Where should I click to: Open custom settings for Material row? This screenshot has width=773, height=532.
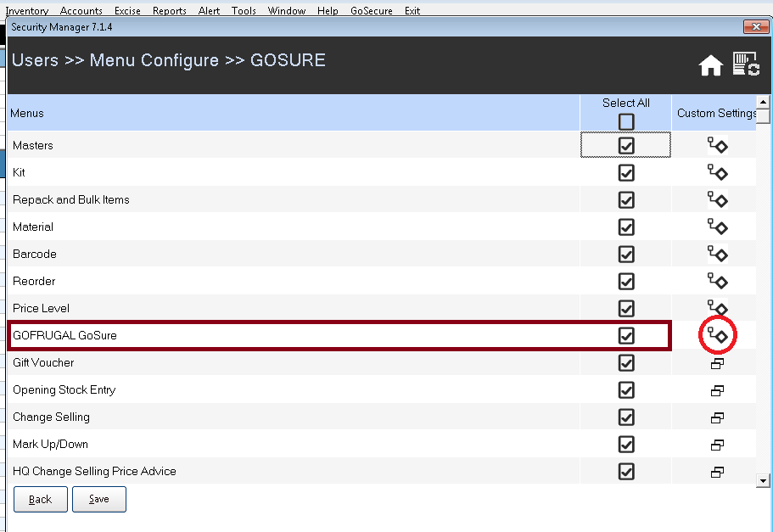(x=717, y=227)
